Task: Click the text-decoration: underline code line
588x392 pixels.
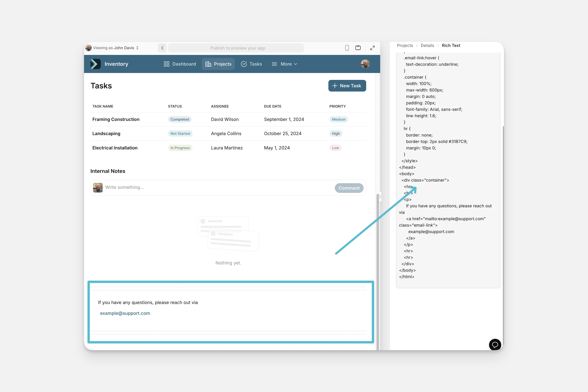Action: 432,64
